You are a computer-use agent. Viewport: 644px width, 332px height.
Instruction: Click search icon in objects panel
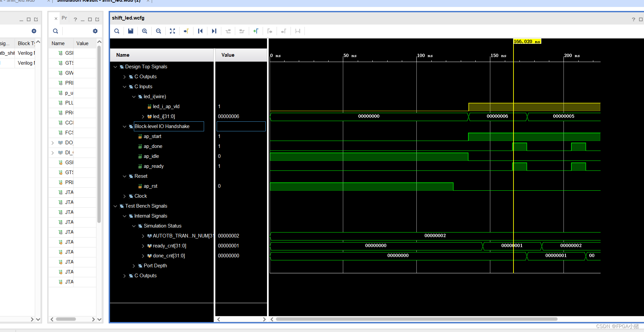pyautogui.click(x=55, y=31)
